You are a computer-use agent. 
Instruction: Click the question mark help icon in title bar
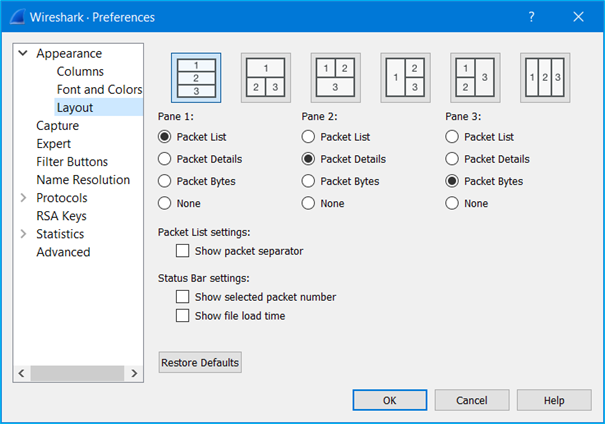pyautogui.click(x=532, y=17)
